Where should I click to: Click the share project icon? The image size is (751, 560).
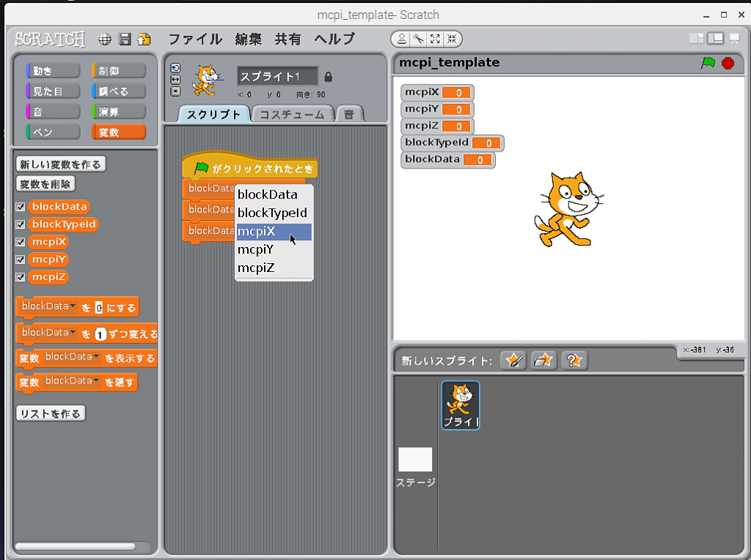pyautogui.click(x=144, y=40)
